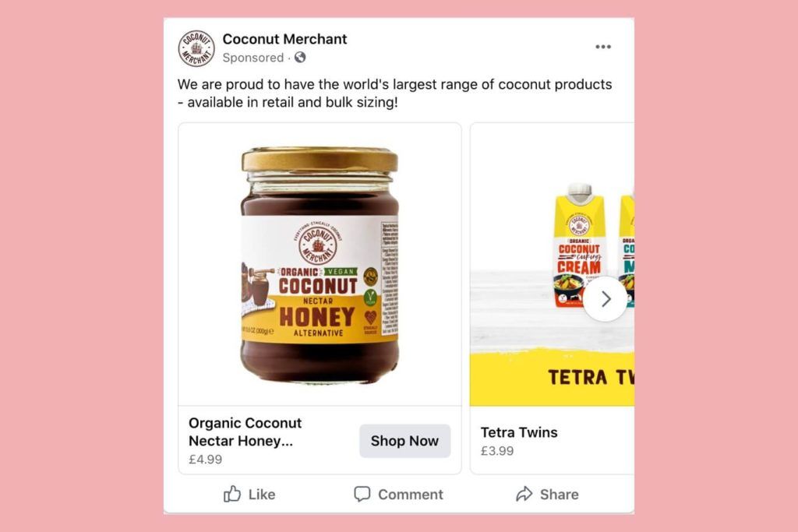Image resolution: width=798 pixels, height=532 pixels.
Task: Click the Coconut Merchant profile logo
Action: point(196,48)
